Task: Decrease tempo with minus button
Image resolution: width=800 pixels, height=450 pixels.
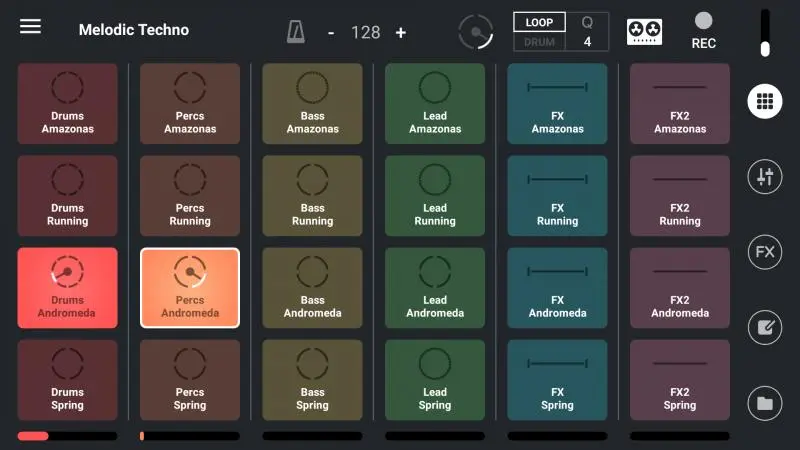Action: (331, 33)
